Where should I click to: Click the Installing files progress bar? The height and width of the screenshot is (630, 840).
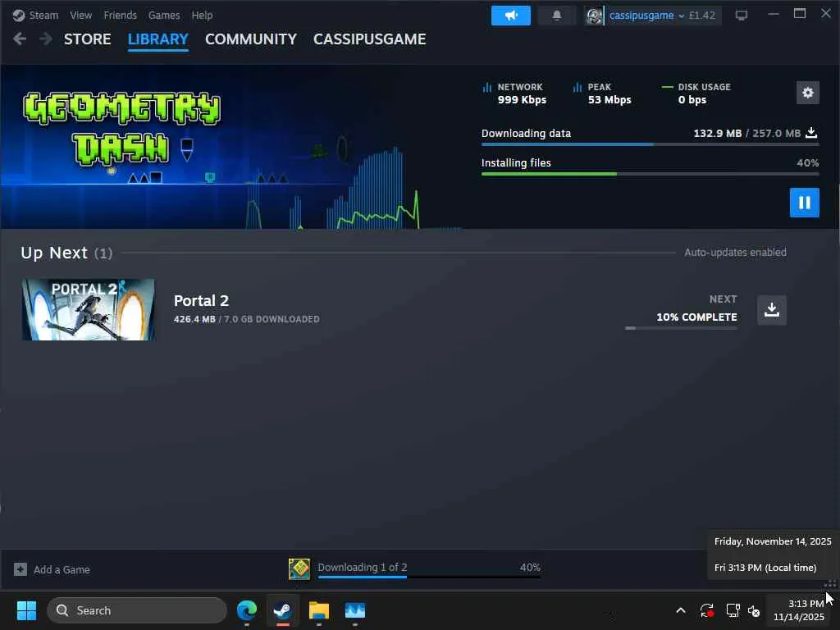650,174
